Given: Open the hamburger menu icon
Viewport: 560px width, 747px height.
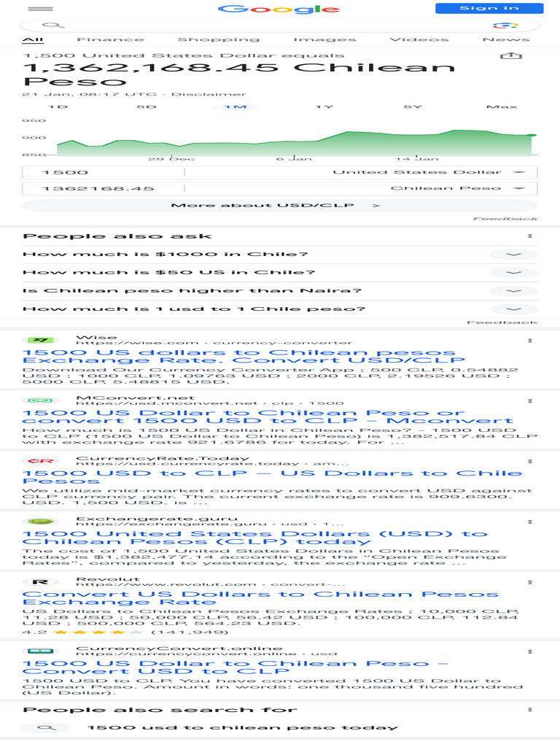Looking at the screenshot, I should pos(41,9).
